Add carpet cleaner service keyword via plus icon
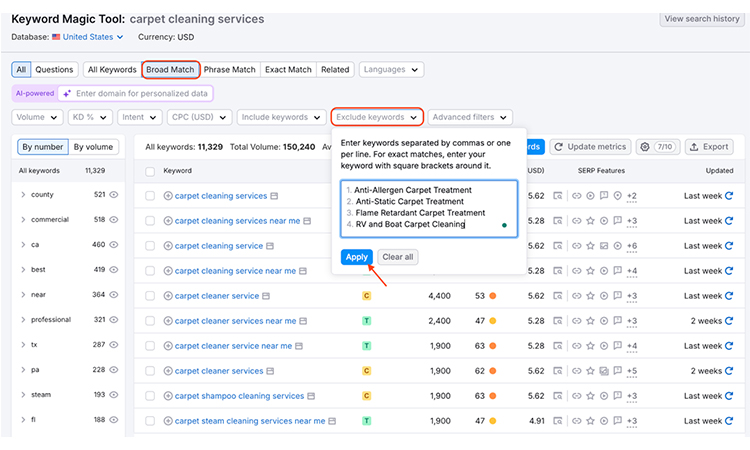 (168, 296)
